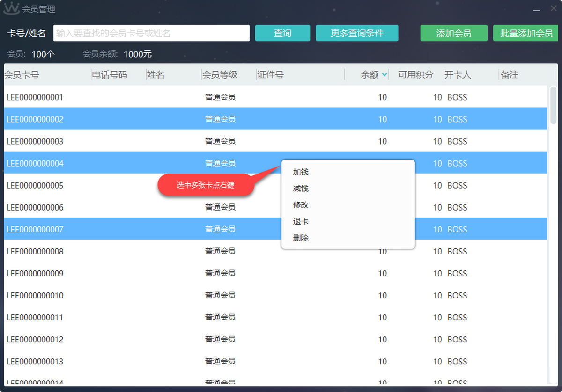Select 退卡 in the context menu
Image resolution: width=562 pixels, height=392 pixels.
click(301, 221)
